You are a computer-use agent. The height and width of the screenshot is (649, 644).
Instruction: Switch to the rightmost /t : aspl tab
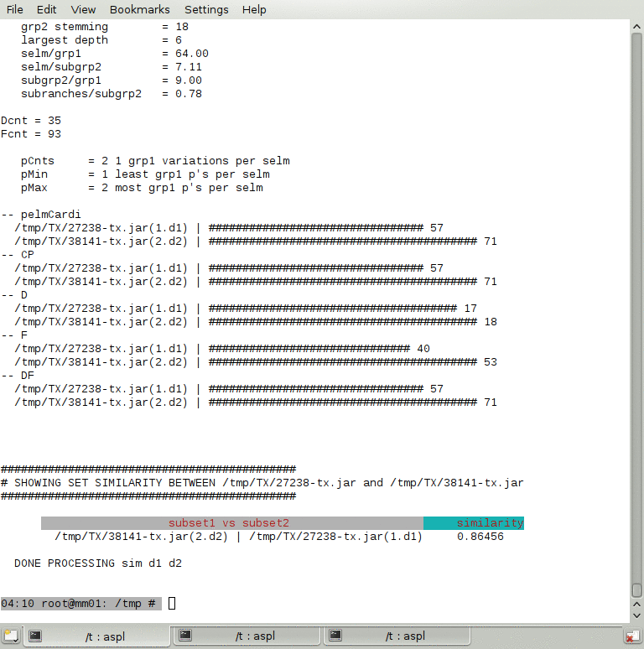[397, 636]
